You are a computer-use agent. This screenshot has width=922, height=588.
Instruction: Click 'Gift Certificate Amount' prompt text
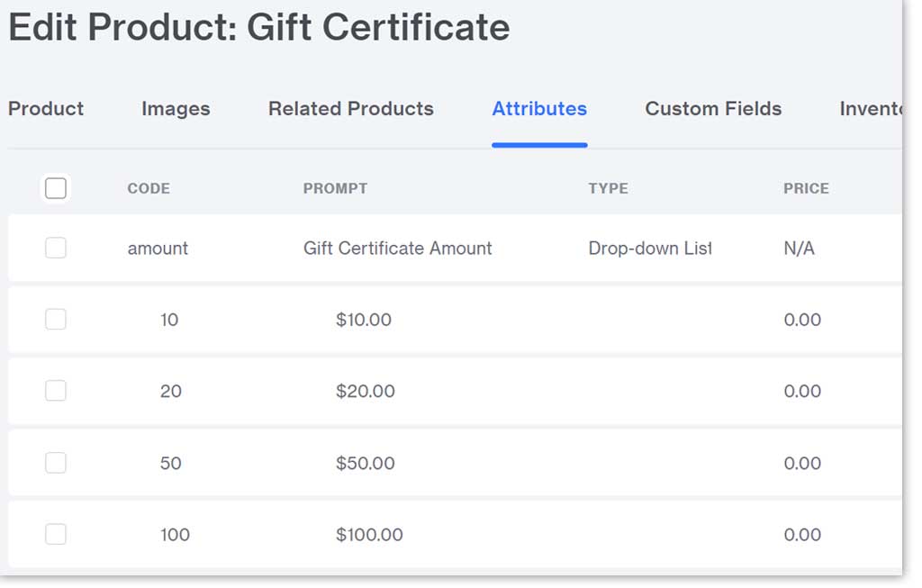pyautogui.click(x=397, y=249)
